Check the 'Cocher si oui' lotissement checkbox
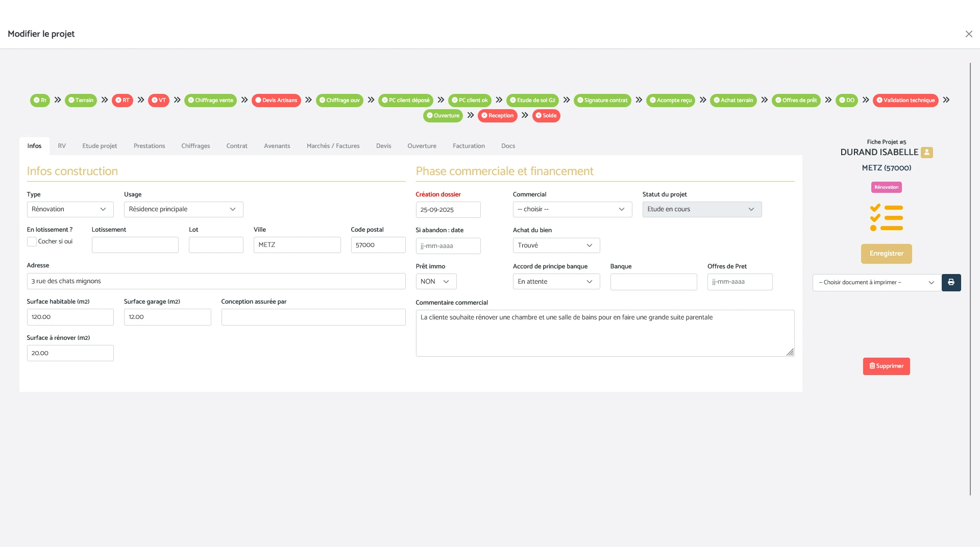Image resolution: width=980 pixels, height=547 pixels. (32, 241)
